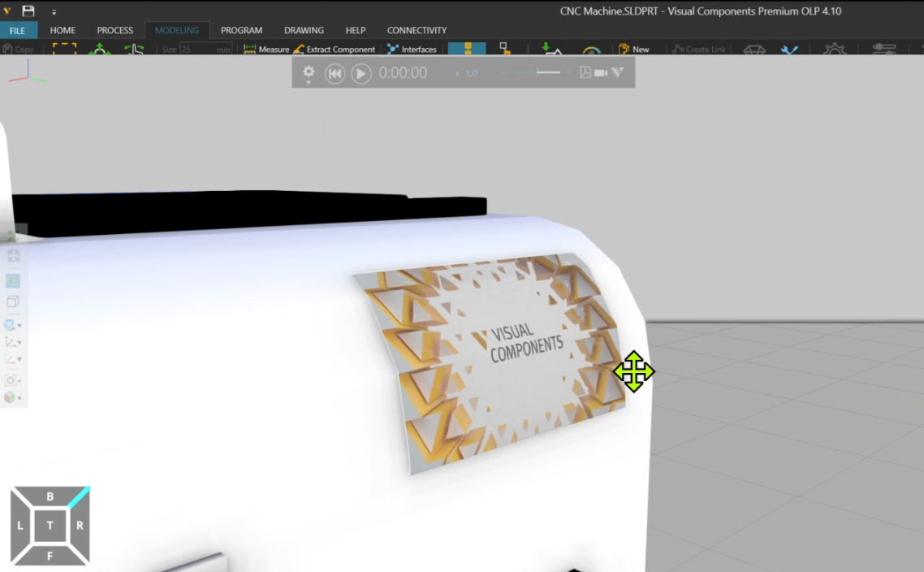Switch to the PROGRAM ribbon tab

point(241,30)
